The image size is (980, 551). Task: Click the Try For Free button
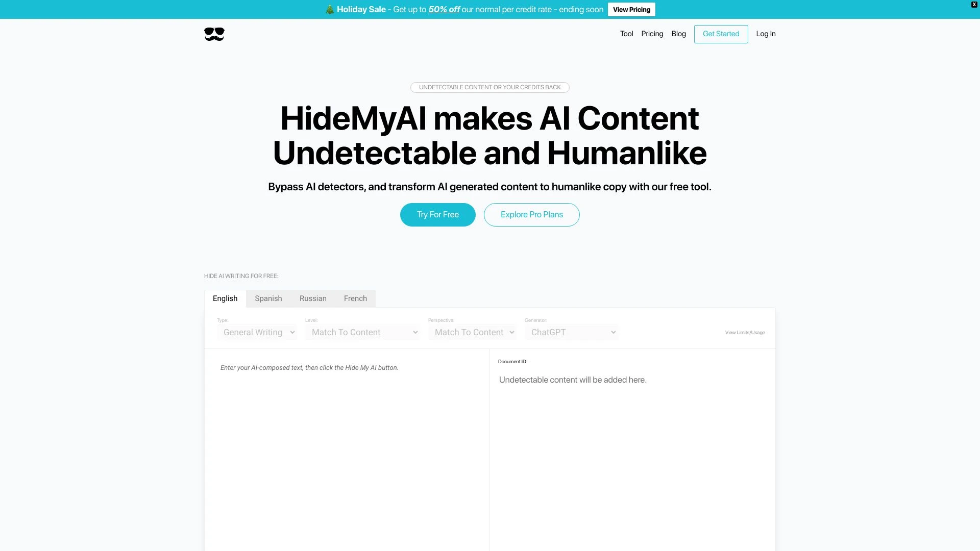(437, 215)
